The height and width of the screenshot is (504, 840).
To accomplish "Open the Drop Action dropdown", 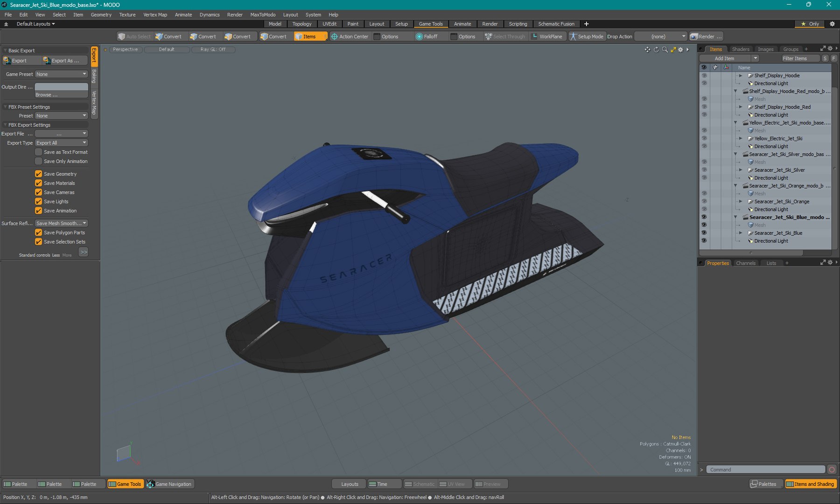I will tap(661, 36).
